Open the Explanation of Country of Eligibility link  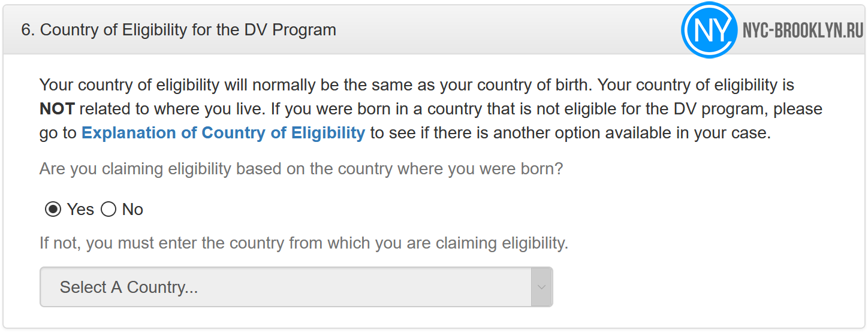[223, 133]
